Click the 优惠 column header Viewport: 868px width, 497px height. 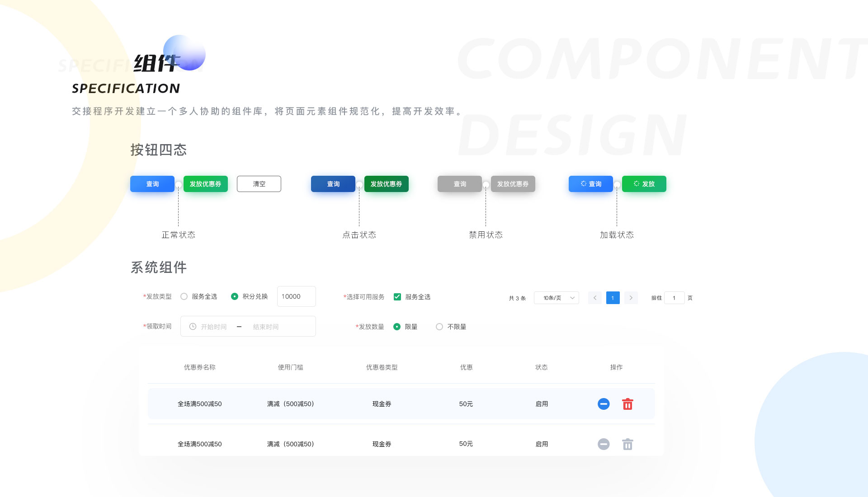point(467,367)
